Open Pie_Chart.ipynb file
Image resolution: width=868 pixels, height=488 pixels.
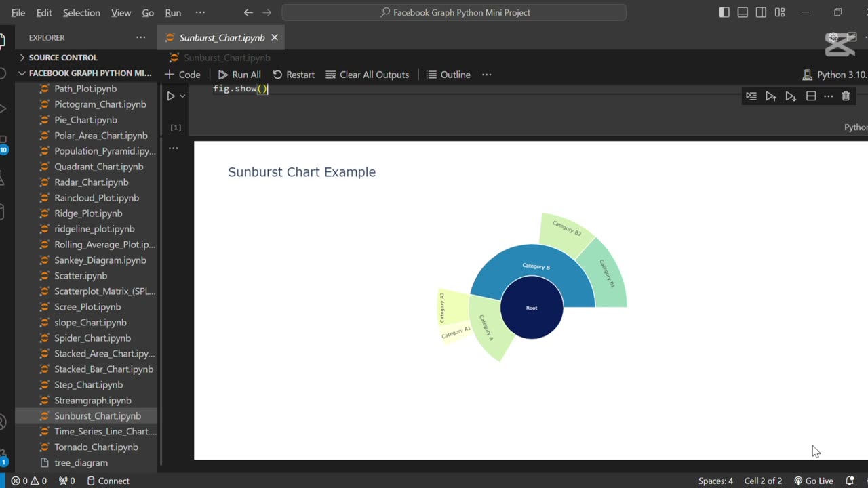pos(85,120)
